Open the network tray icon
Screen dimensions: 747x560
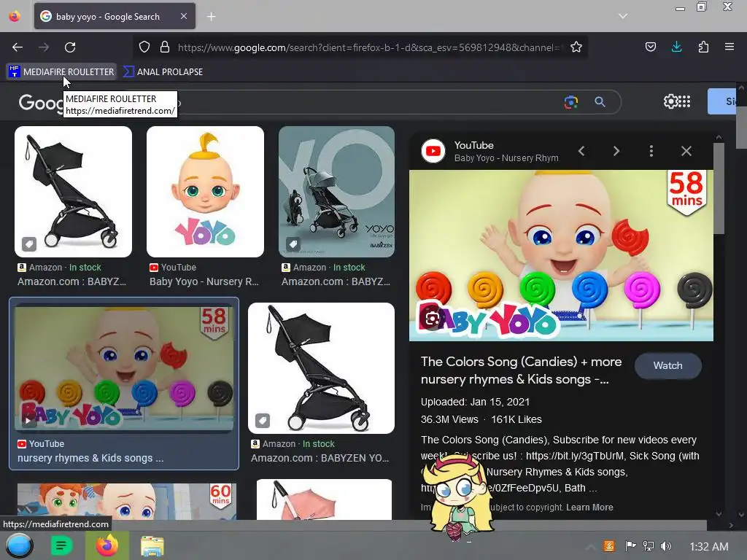649,546
